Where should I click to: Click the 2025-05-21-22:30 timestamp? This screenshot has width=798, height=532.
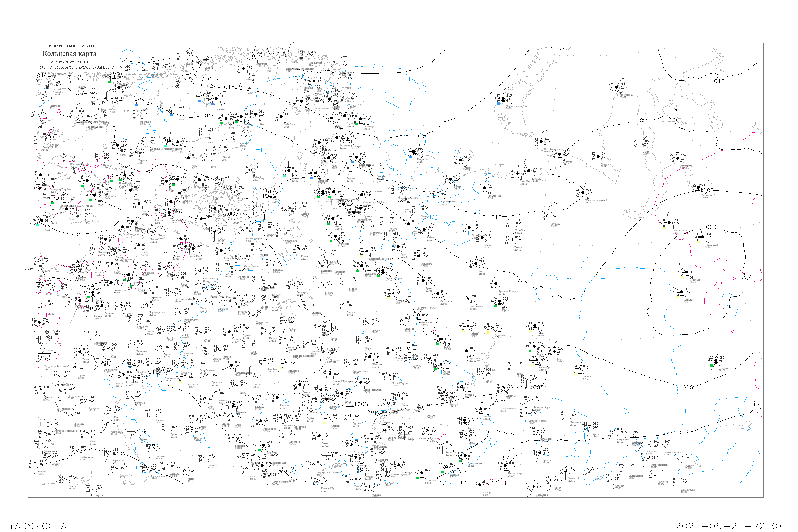pyautogui.click(x=728, y=526)
